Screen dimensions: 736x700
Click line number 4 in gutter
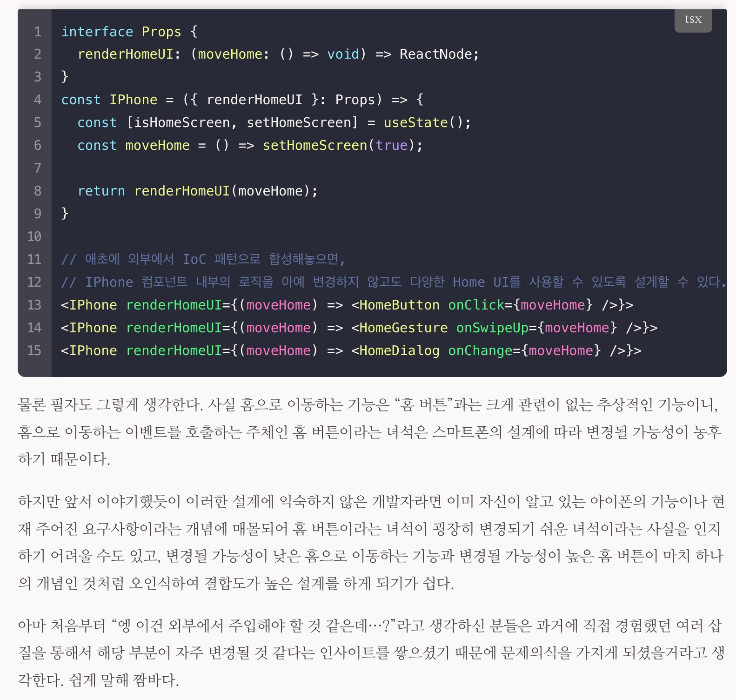[x=38, y=100]
